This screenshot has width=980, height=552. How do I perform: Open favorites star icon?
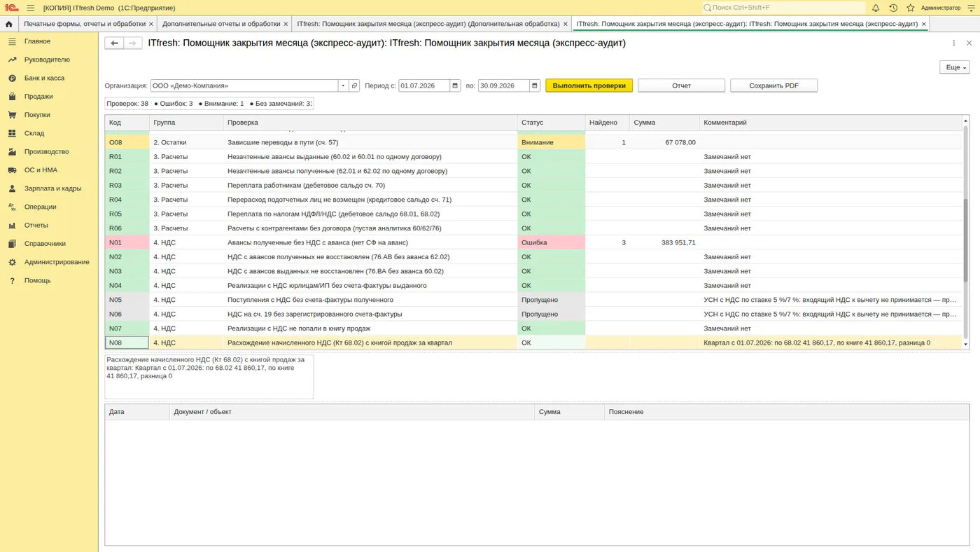[911, 8]
